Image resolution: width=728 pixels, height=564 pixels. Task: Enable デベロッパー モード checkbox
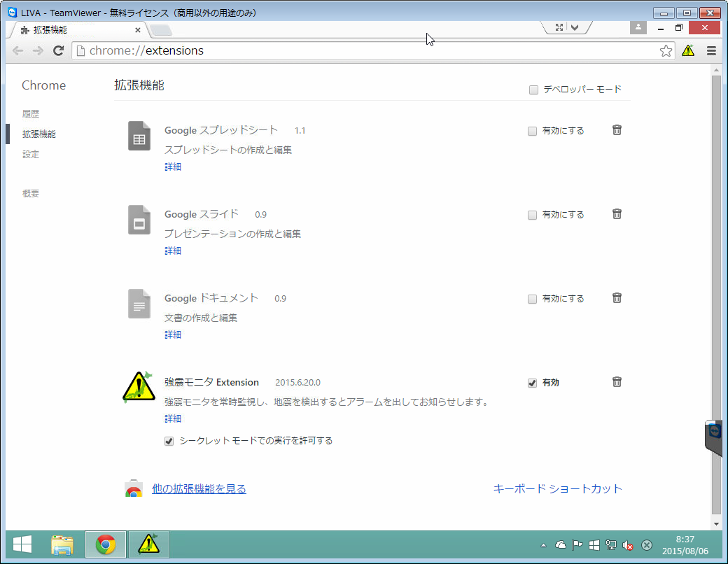click(x=533, y=90)
